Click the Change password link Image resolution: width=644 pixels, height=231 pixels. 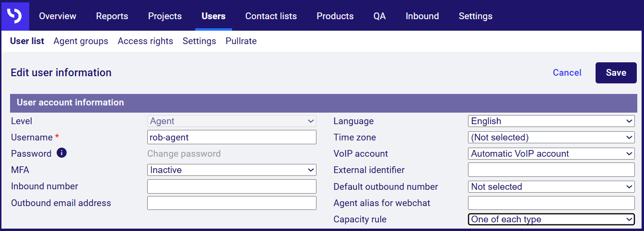(x=184, y=154)
